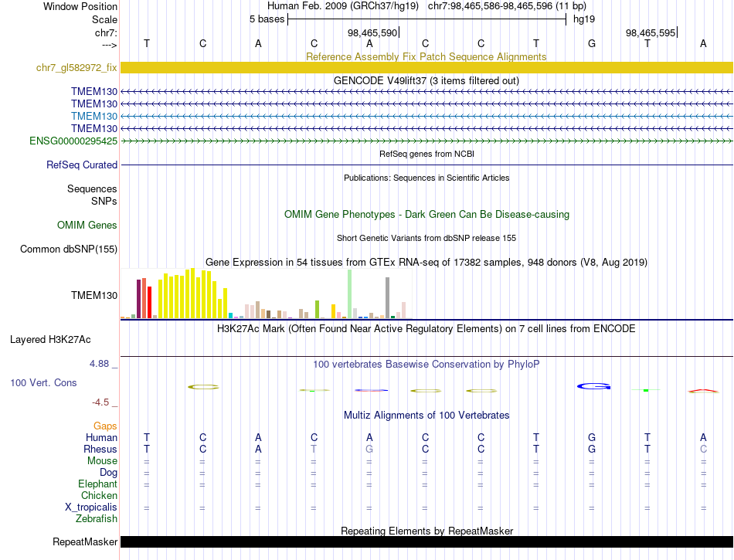
Task: Click the chr7:98,465,586-98,465,596 coordinates text
Action: (x=507, y=6)
